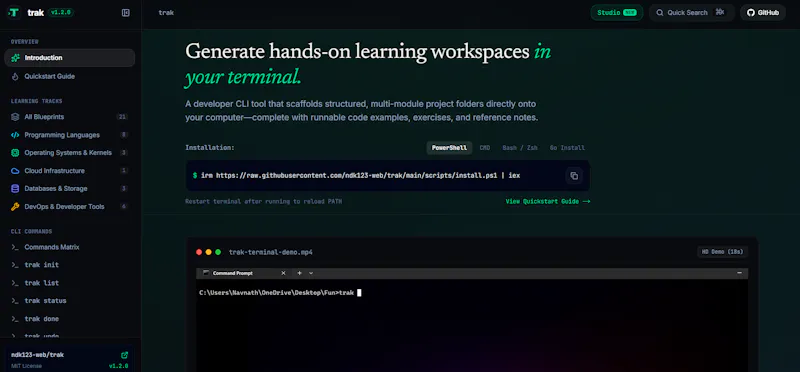Click the v1.2.0 version badge in header
This screenshot has width=800, height=372.
pyautogui.click(x=62, y=13)
